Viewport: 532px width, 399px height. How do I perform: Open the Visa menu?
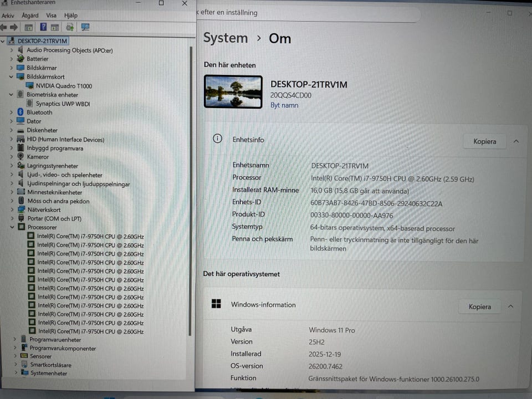click(x=51, y=16)
